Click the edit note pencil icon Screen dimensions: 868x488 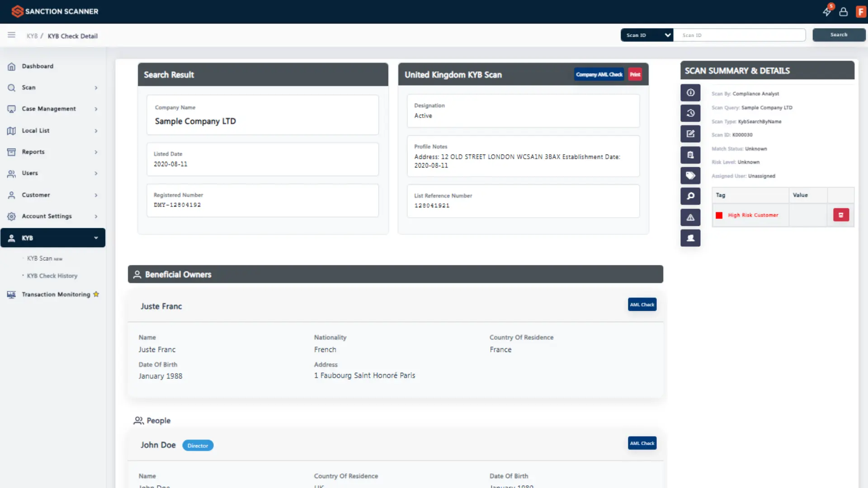coord(690,134)
